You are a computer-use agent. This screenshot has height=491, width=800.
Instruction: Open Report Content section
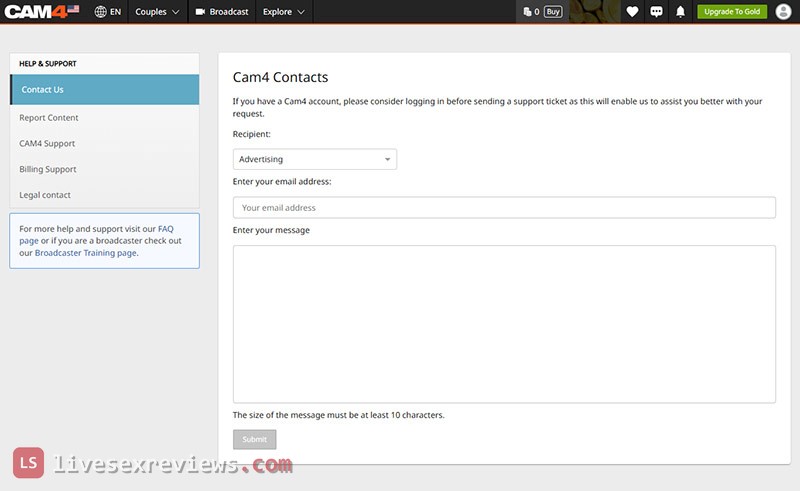point(49,118)
